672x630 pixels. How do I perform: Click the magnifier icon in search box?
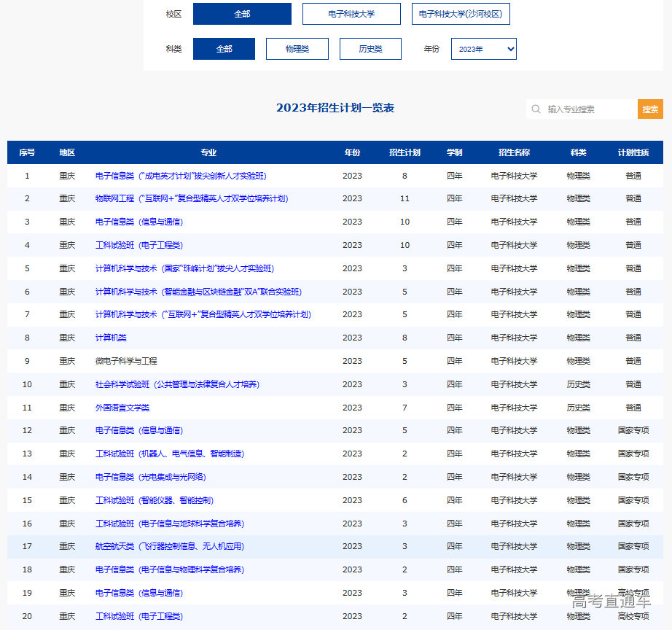point(536,109)
